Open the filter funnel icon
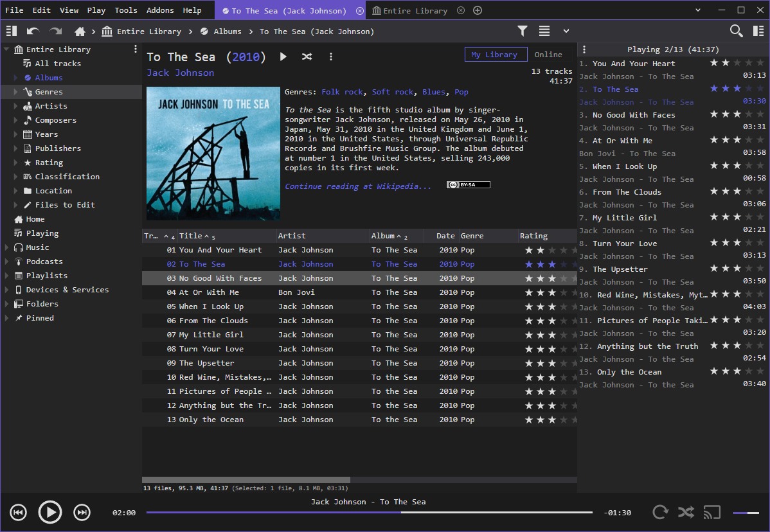 [x=523, y=31]
